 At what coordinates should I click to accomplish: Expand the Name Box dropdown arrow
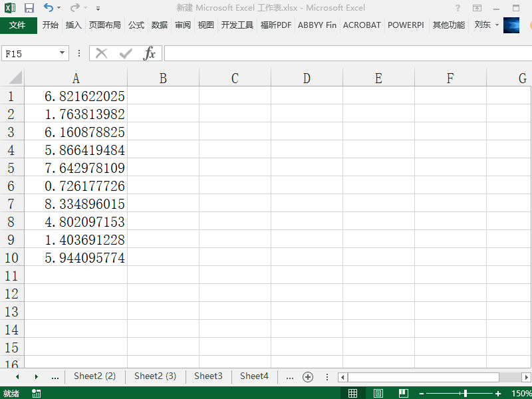point(62,53)
